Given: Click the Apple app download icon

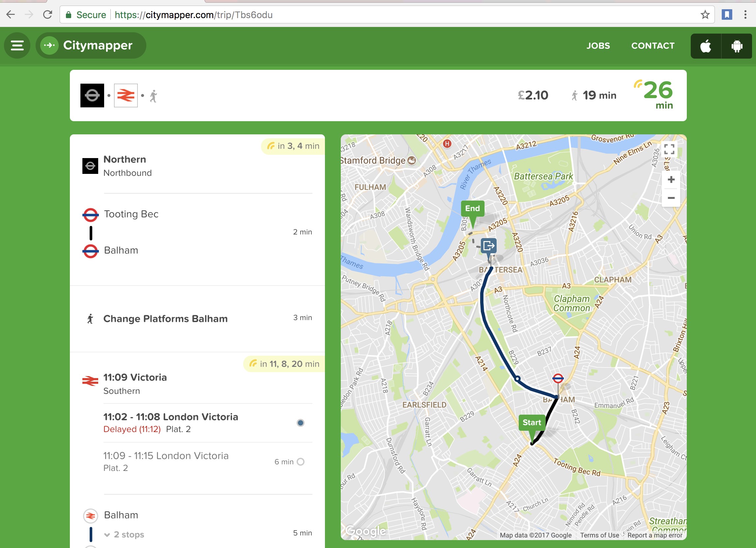Looking at the screenshot, I should 705,46.
